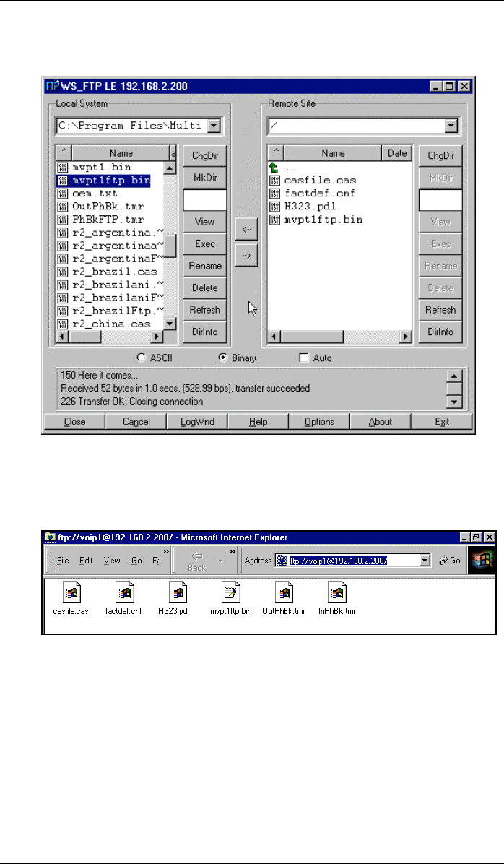Click the Close button in bottom bar
504x864 pixels.
click(74, 422)
